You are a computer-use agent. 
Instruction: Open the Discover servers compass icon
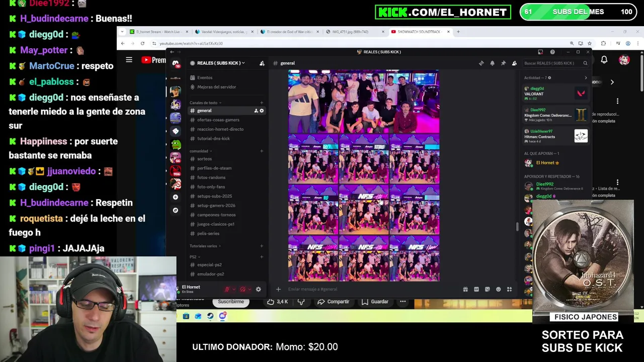pyautogui.click(x=175, y=210)
